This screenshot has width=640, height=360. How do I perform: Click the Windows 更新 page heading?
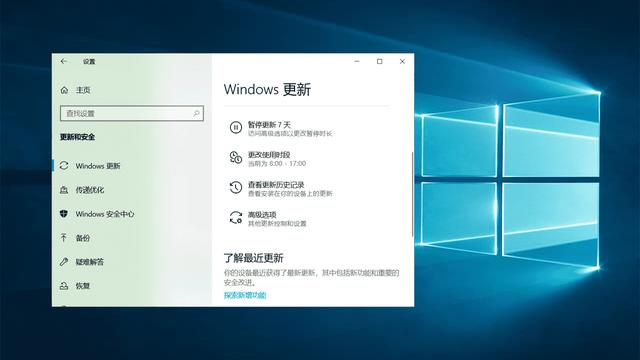[267, 89]
